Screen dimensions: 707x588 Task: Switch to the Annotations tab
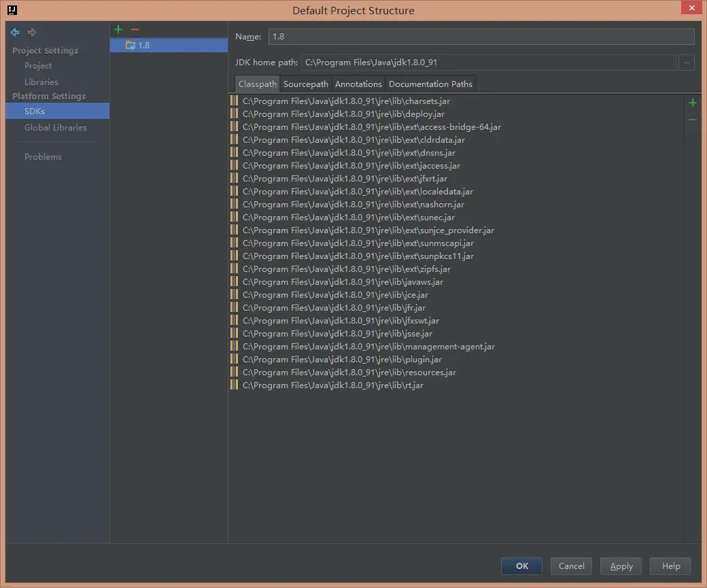point(358,84)
